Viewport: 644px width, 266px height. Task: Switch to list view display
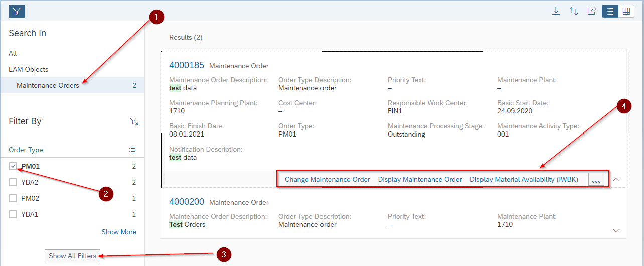tap(610, 11)
